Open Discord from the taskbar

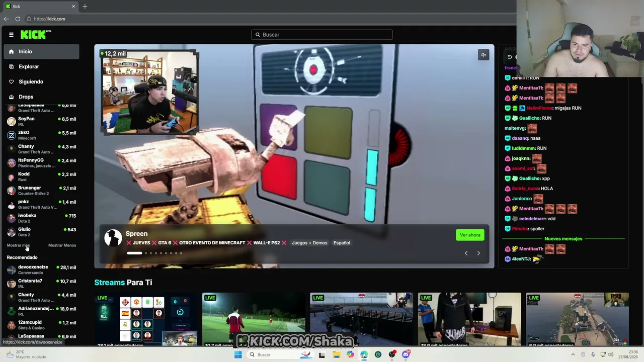pyautogui.click(x=406, y=354)
